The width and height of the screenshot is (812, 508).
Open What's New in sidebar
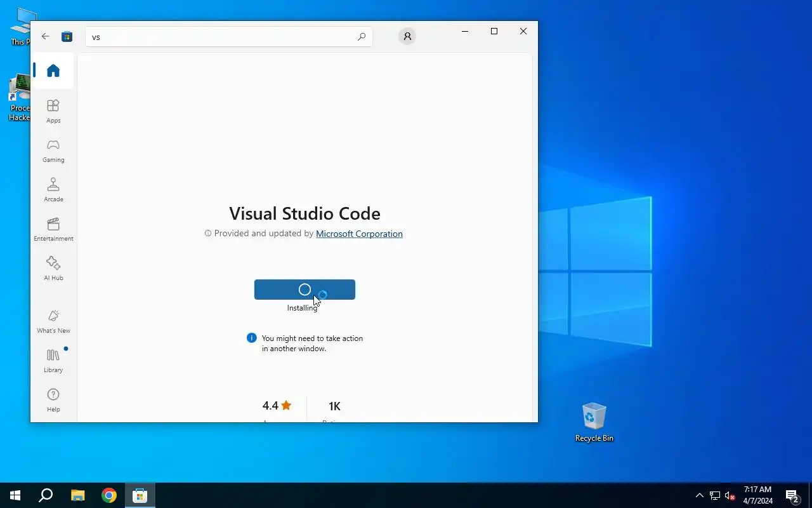coord(53,321)
